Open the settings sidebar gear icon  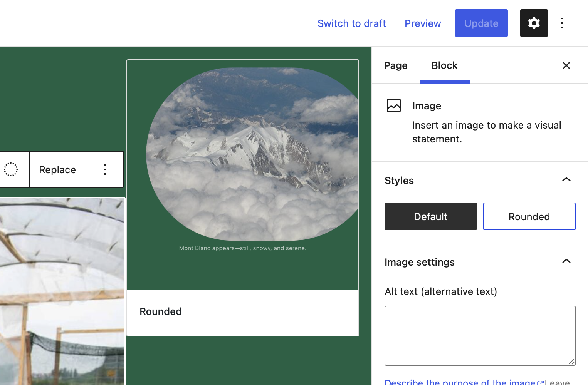pyautogui.click(x=534, y=23)
